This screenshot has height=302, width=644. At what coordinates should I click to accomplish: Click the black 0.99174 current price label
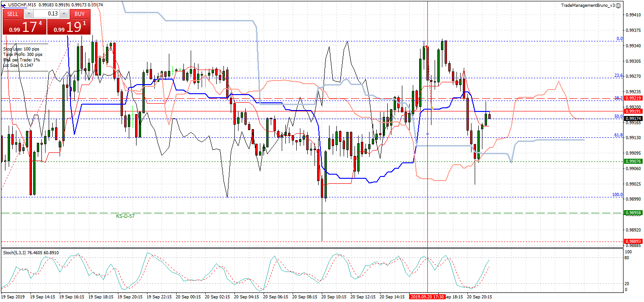[x=633, y=119]
